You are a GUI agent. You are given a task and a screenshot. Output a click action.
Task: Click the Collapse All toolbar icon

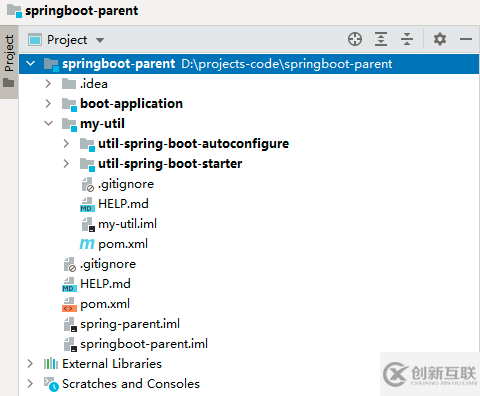click(407, 39)
